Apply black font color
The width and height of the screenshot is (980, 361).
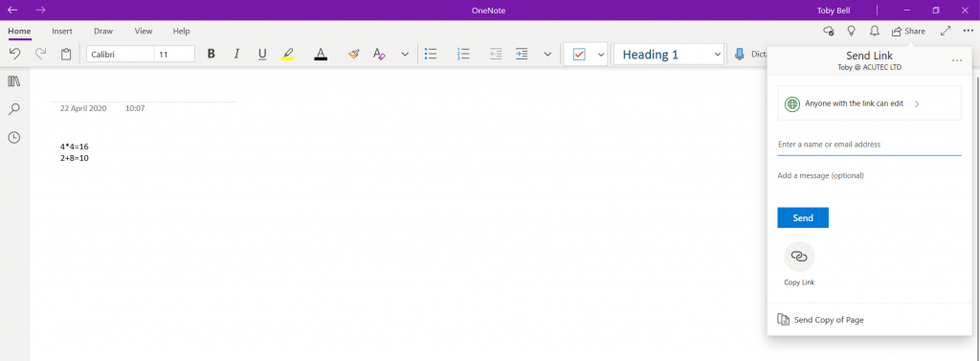(321, 55)
